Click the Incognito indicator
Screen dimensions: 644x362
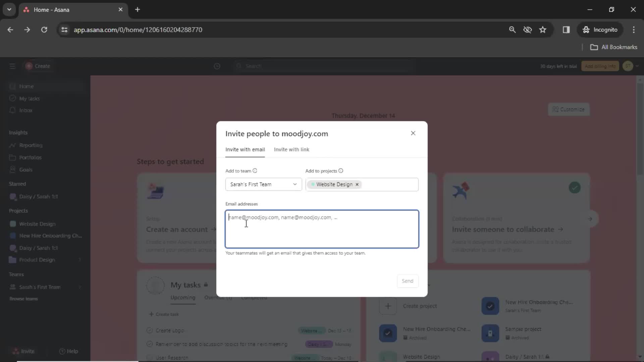pyautogui.click(x=600, y=29)
